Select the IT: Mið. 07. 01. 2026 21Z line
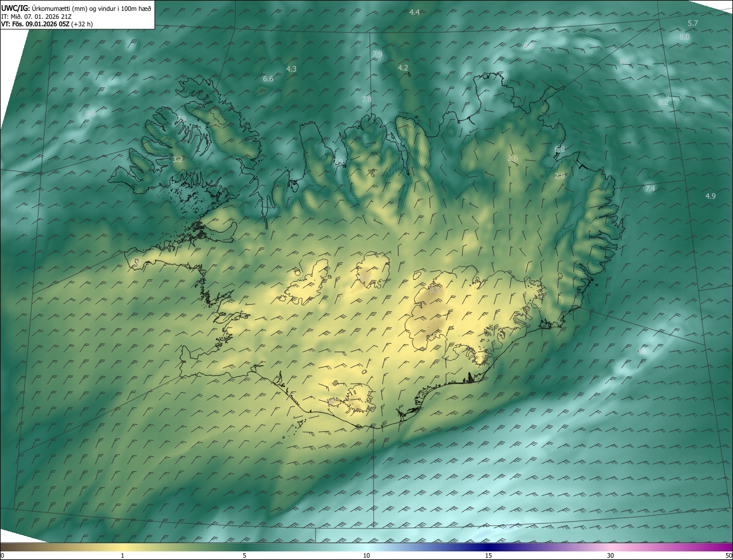This screenshot has height=560, width=733. [x=37, y=16]
